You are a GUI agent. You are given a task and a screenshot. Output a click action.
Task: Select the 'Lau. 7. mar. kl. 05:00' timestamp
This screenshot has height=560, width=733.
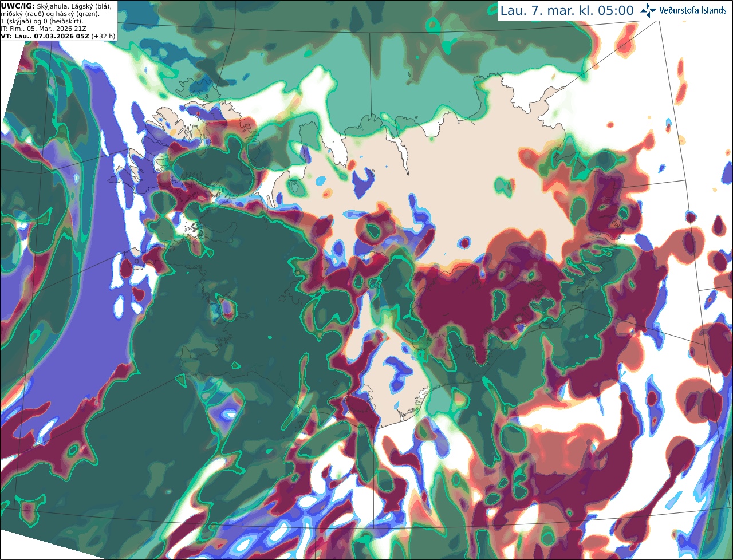coord(567,11)
